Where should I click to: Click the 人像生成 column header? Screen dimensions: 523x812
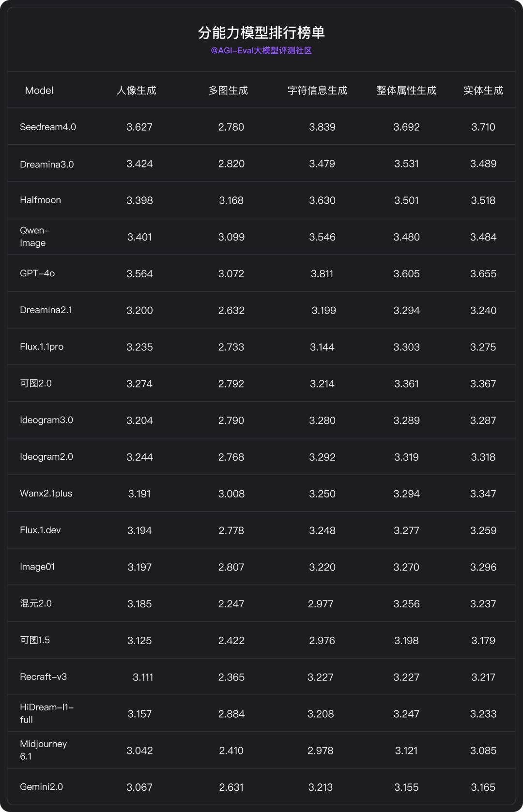(136, 90)
